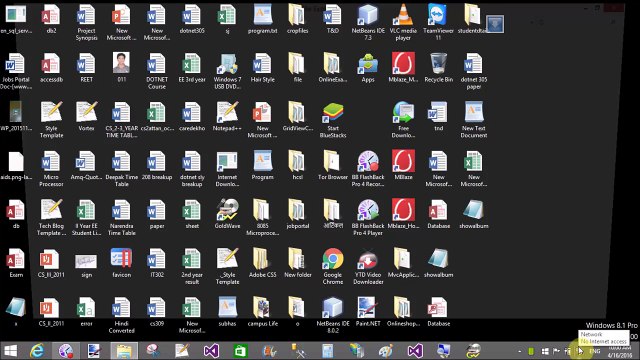Click the ENG language indicator in tray
Viewport: 640px width, 360px height.
click(595, 351)
